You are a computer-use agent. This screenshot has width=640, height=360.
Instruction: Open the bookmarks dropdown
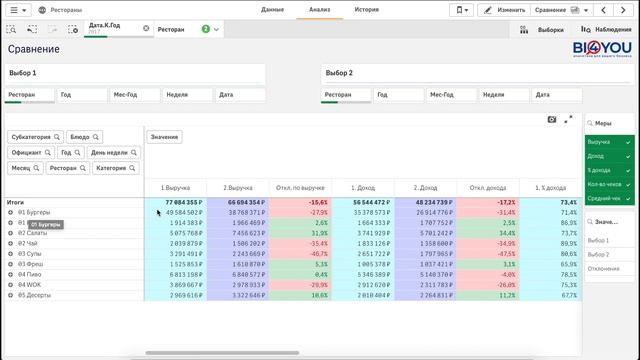click(462, 10)
